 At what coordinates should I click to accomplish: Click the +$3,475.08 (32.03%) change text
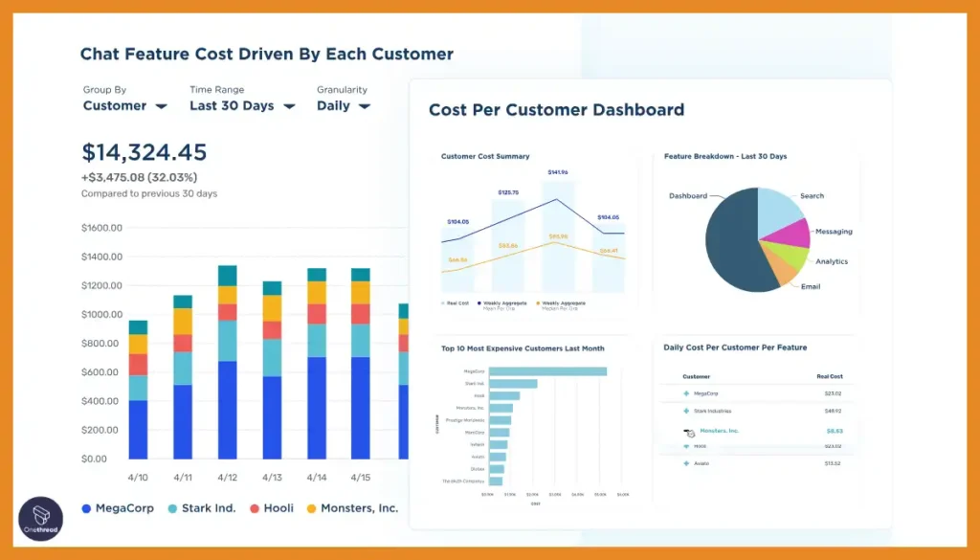tap(140, 177)
